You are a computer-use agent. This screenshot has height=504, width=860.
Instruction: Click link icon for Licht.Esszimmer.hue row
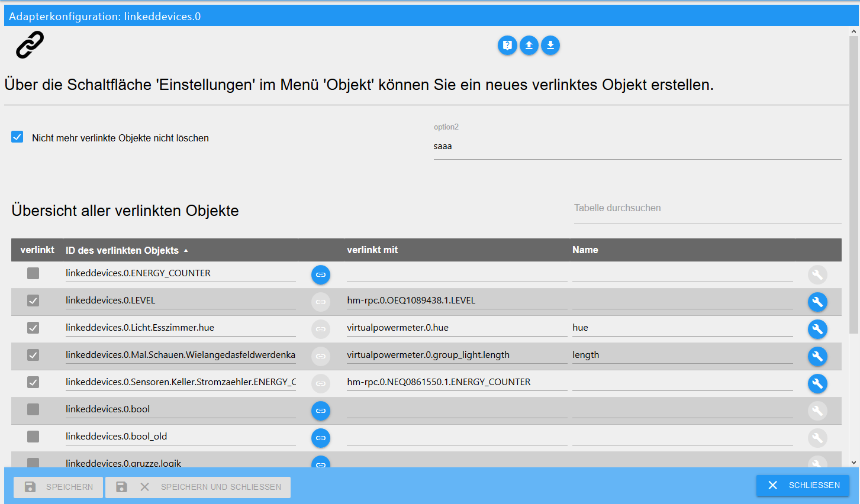click(x=321, y=329)
